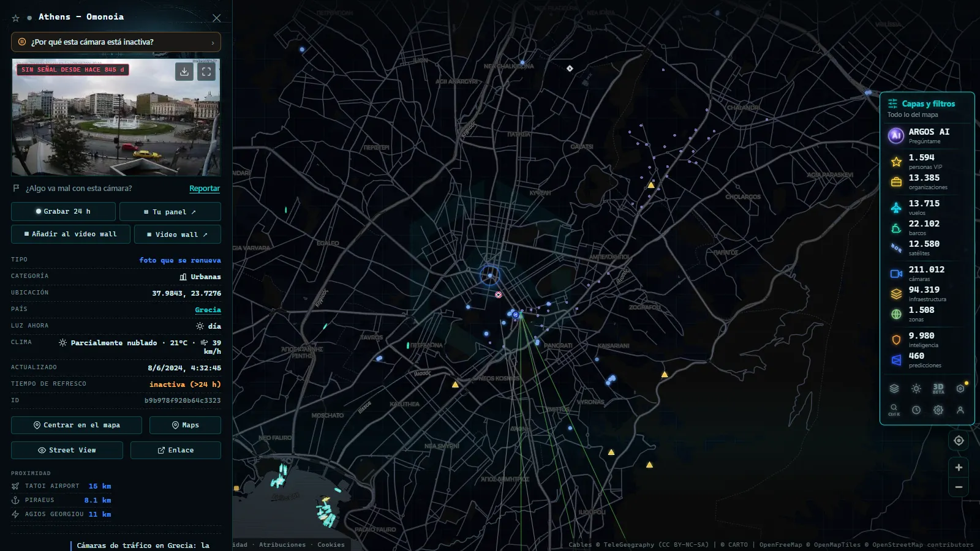Open Street View for this camera
This screenshot has width=980, height=551.
click(x=67, y=451)
